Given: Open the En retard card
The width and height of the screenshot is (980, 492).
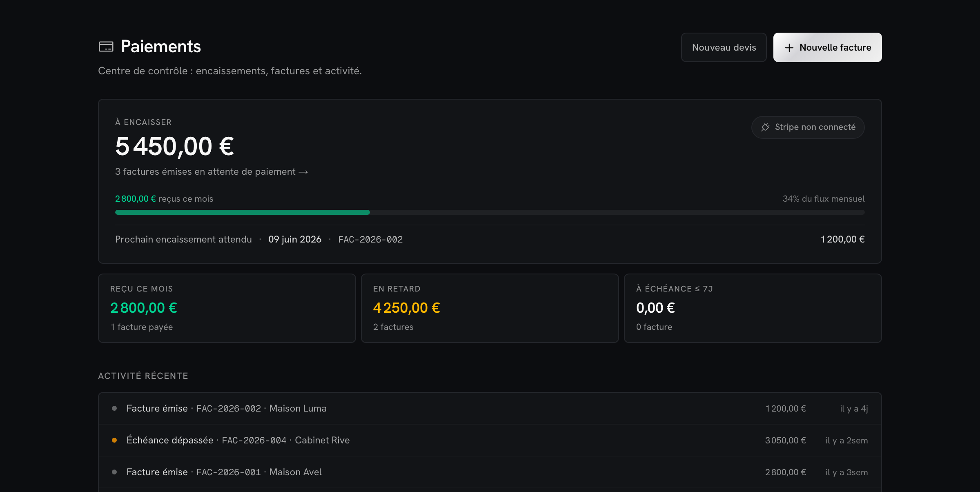Looking at the screenshot, I should point(490,308).
